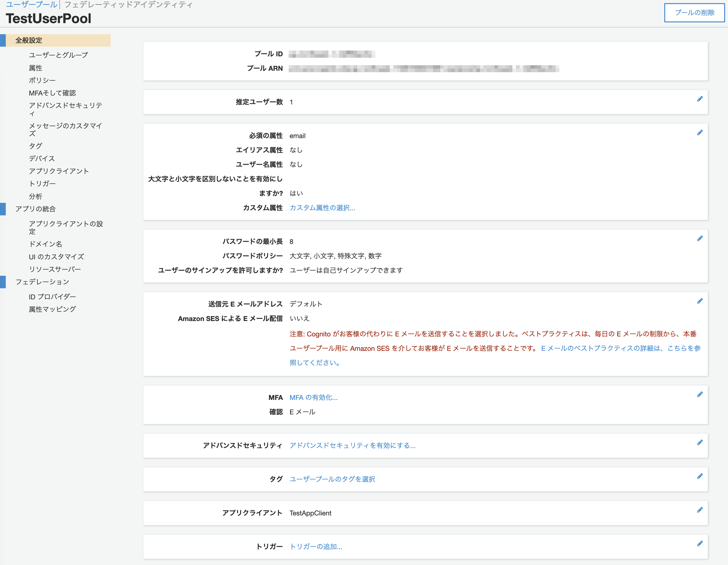Click the トリガーの追加... link
This screenshot has width=728, height=565.
tap(316, 546)
